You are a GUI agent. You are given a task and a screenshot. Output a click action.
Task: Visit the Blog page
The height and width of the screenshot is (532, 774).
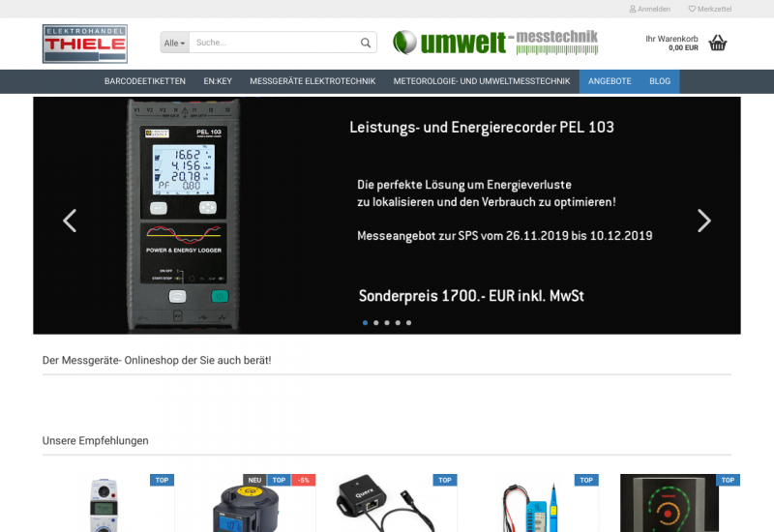tap(660, 81)
